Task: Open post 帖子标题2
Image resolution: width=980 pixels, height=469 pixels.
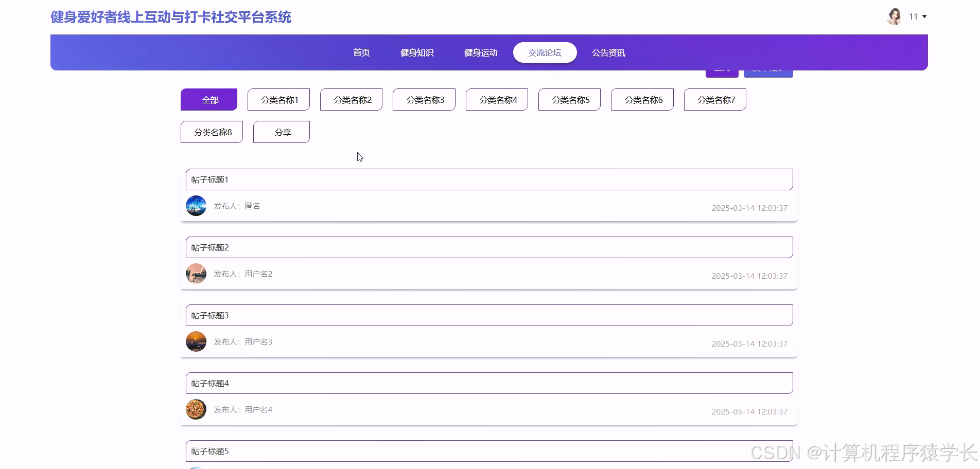Action: tap(489, 247)
